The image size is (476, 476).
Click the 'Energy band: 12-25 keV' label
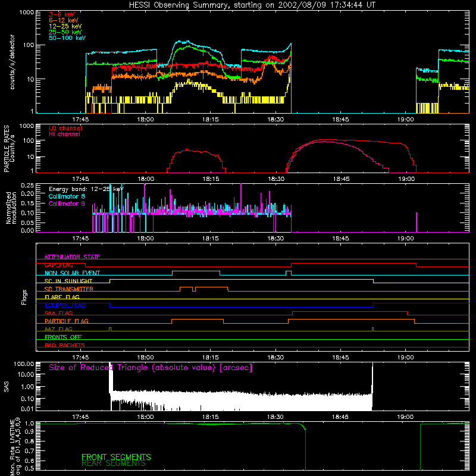[86, 189]
